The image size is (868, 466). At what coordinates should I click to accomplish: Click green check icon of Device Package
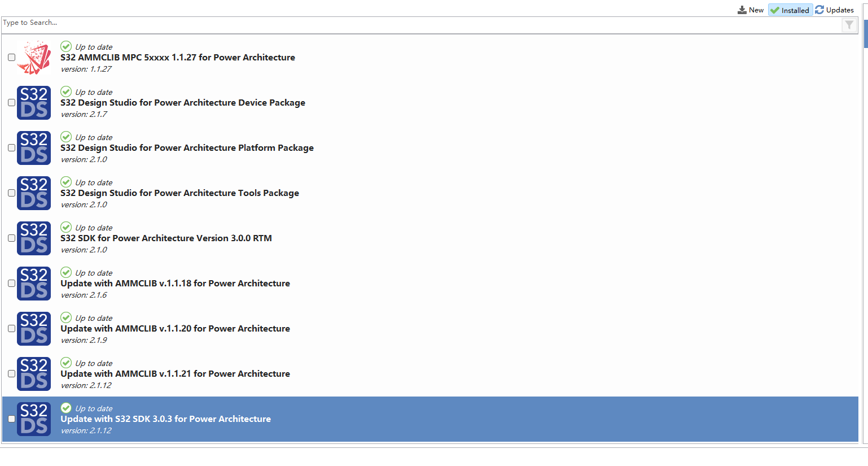pyautogui.click(x=66, y=92)
